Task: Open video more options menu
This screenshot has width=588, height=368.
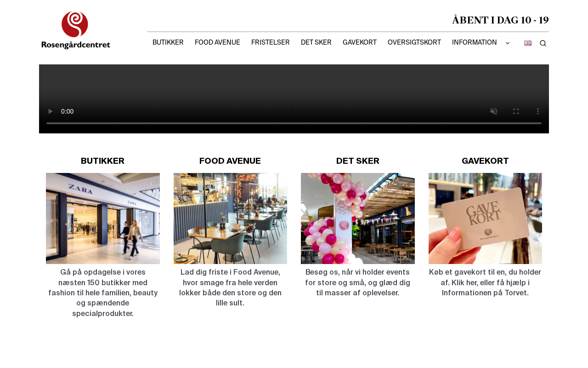Action: click(x=538, y=111)
